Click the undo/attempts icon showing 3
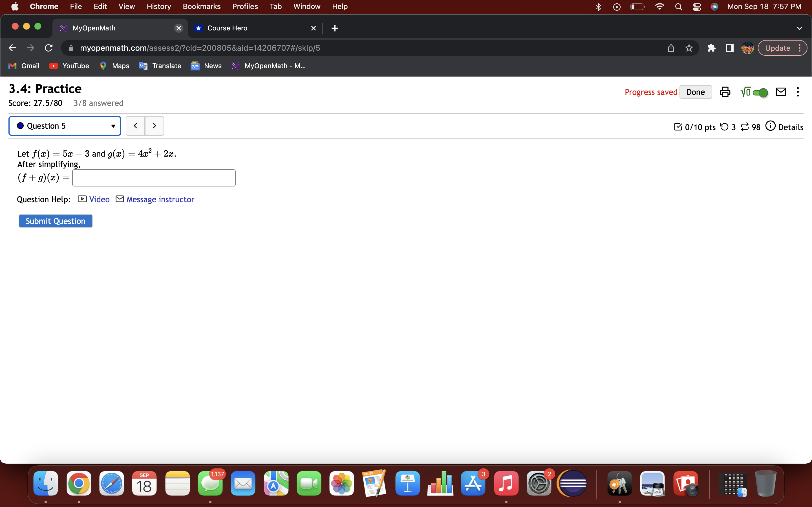The height and width of the screenshot is (507, 812). coord(724,126)
